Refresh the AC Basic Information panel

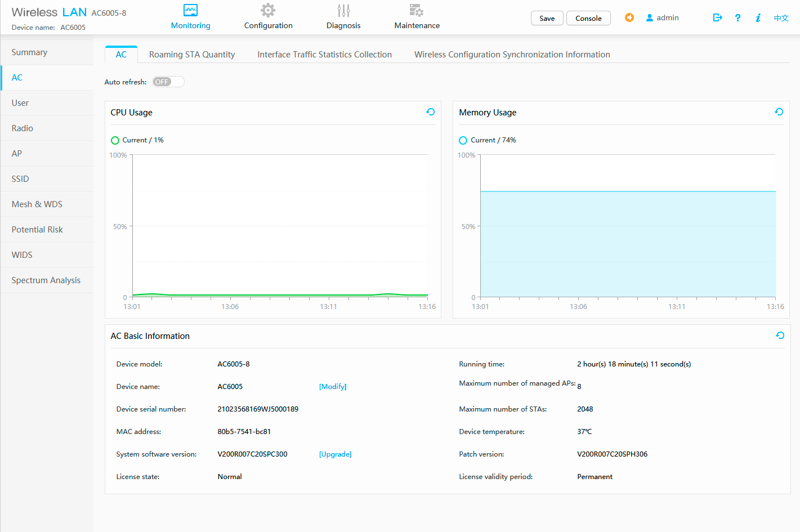(x=780, y=336)
